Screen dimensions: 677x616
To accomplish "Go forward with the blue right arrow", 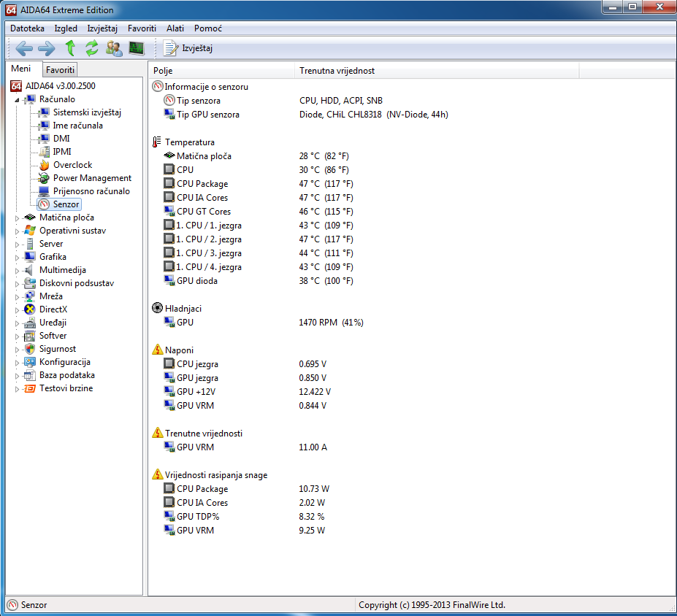I will 46,48.
